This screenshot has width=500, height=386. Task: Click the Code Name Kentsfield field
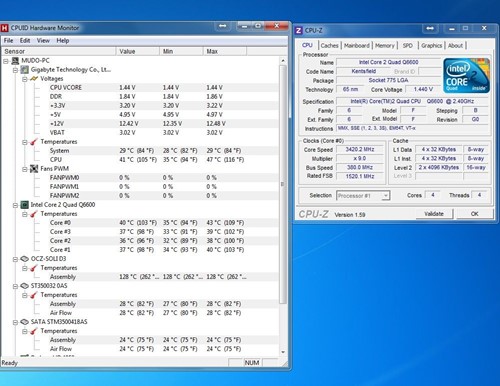coord(364,71)
